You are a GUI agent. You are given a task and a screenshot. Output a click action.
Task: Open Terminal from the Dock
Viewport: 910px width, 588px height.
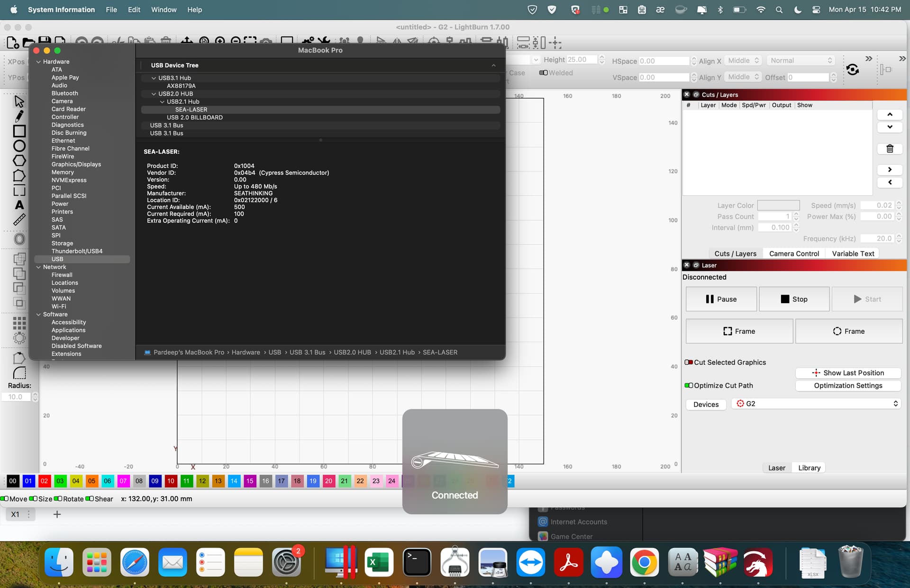coord(417,562)
